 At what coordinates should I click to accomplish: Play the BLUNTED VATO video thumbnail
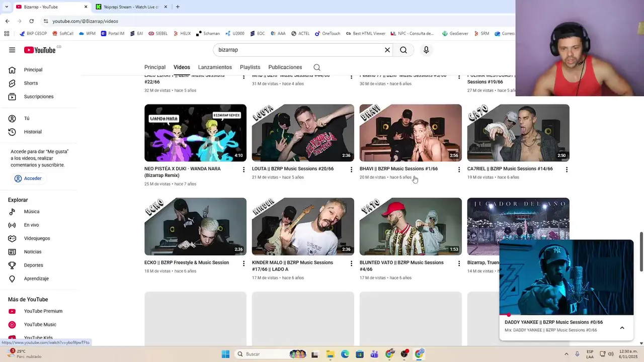411,226
